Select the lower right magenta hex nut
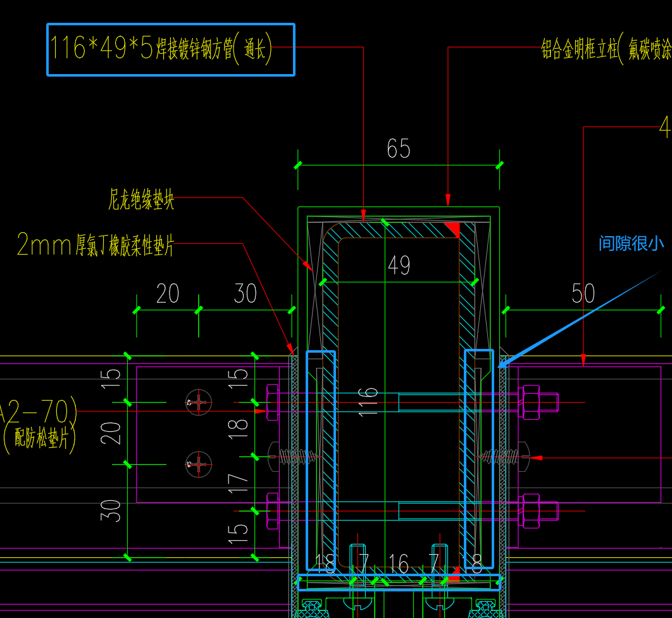The width and height of the screenshot is (672, 618). pyautogui.click(x=532, y=510)
